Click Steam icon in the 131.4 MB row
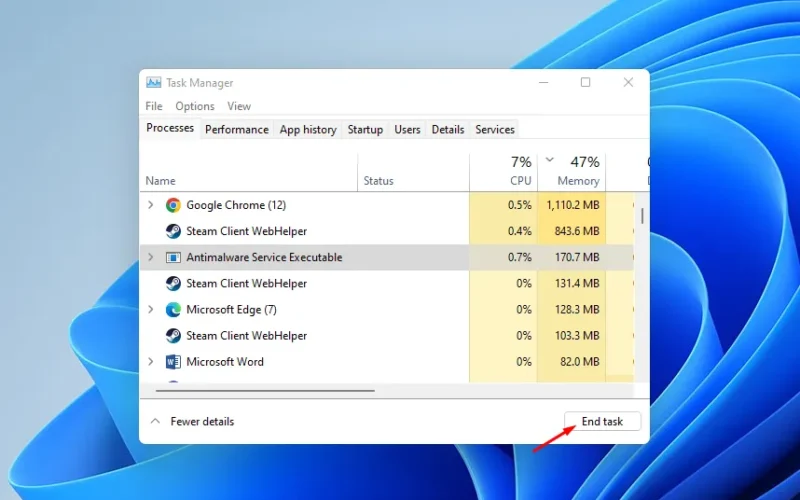 173,283
